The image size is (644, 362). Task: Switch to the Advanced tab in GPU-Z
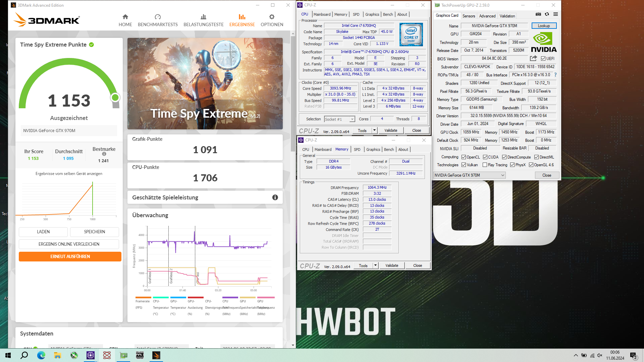pyautogui.click(x=487, y=16)
